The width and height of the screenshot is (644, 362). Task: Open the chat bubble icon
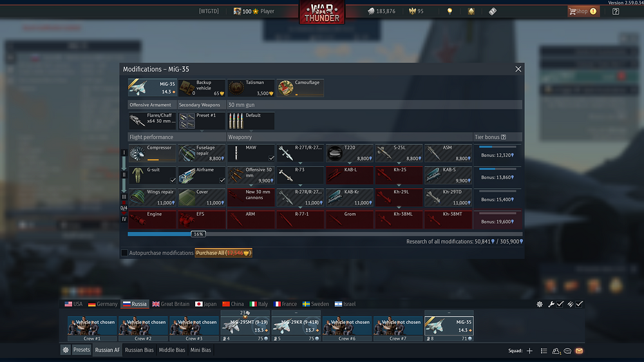[567, 351]
